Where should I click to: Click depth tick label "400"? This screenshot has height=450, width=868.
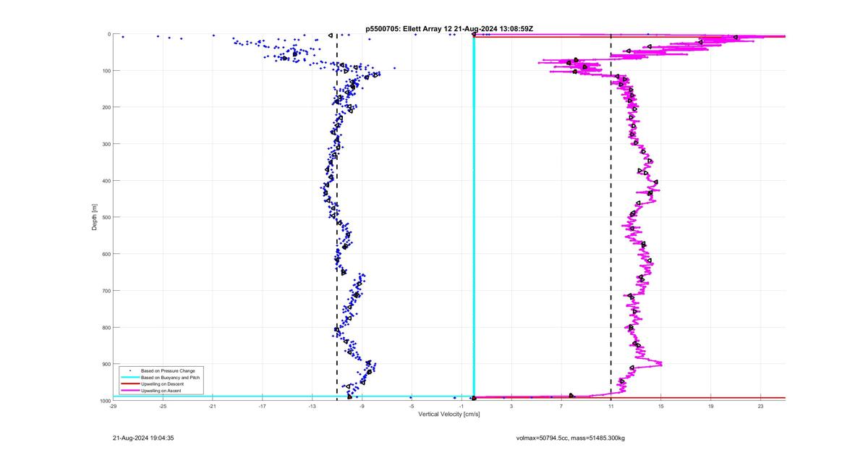tap(106, 181)
